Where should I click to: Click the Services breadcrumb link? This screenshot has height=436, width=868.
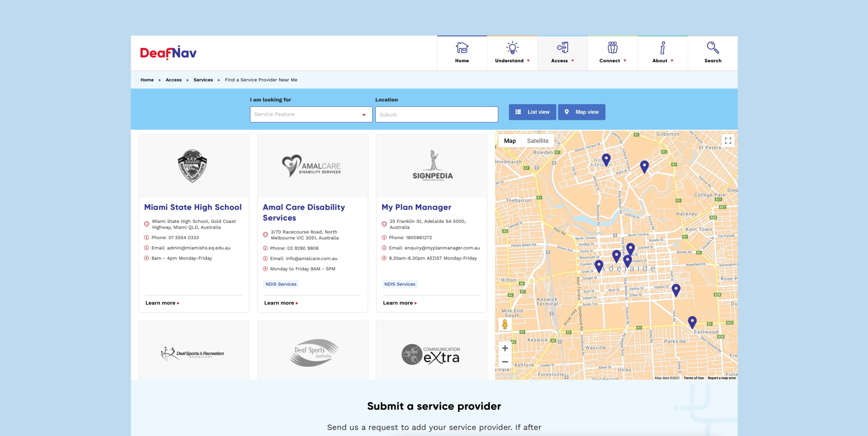(203, 80)
